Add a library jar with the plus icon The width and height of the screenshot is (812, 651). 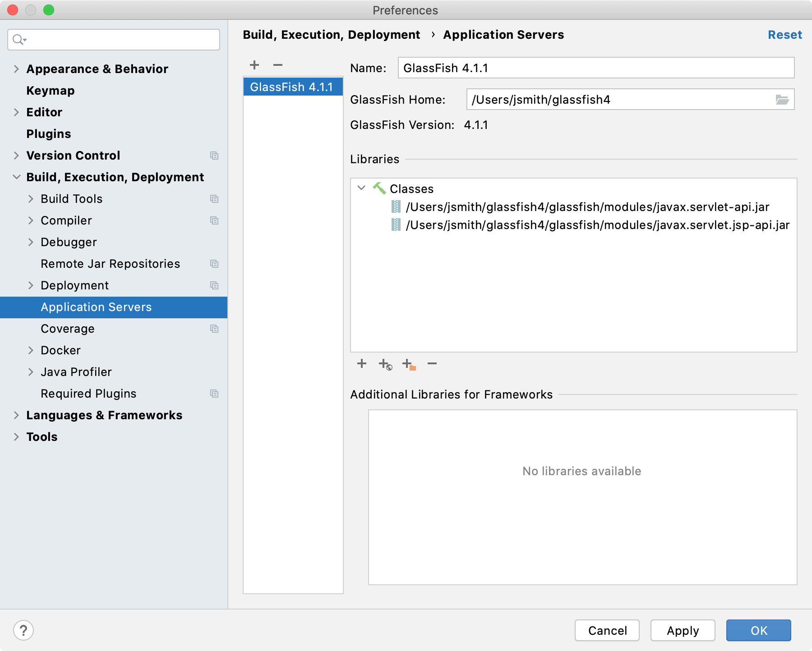(362, 364)
